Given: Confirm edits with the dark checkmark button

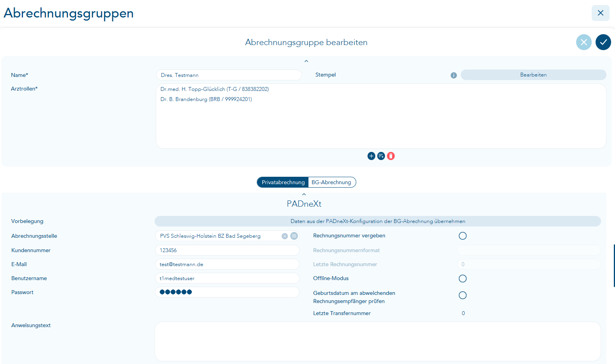Looking at the screenshot, I should 603,42.
